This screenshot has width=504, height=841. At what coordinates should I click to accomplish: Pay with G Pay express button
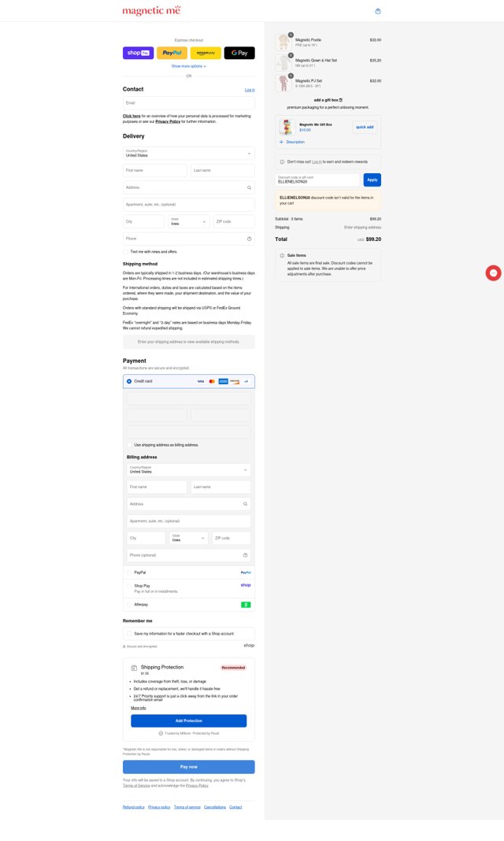pyautogui.click(x=239, y=53)
